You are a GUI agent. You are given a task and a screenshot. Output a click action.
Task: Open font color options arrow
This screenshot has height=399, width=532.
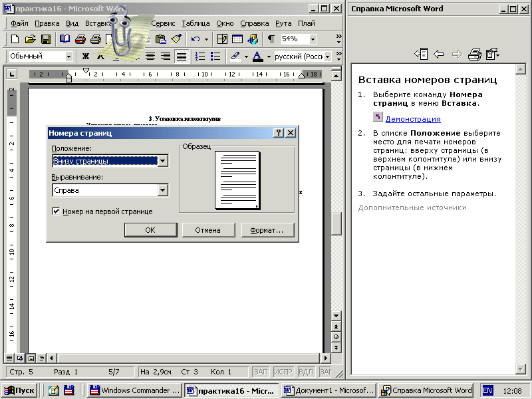[269, 57]
